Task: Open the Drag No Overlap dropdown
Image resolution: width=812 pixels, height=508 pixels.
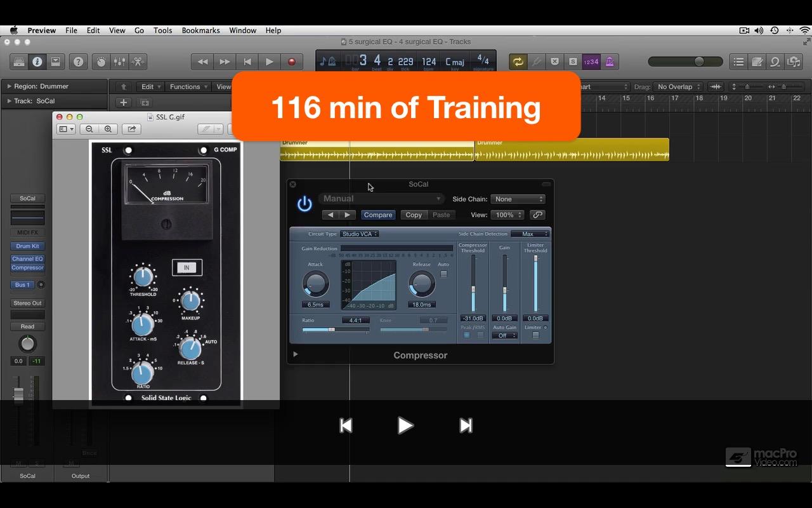Action: 679,87
